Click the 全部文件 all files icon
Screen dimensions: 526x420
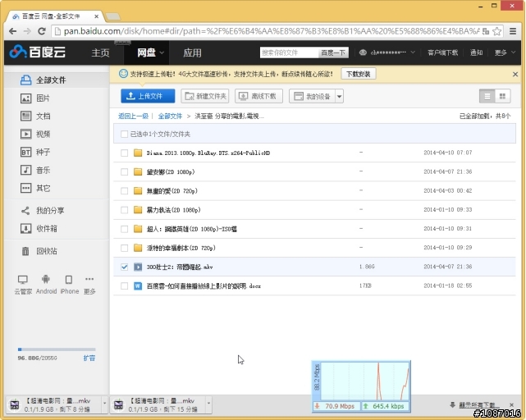click(25, 80)
